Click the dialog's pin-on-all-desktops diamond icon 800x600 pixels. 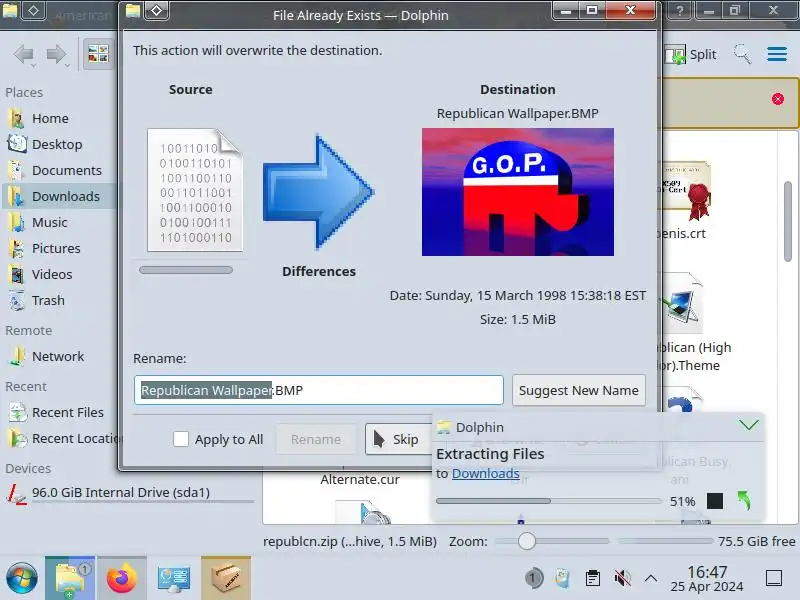click(157, 11)
